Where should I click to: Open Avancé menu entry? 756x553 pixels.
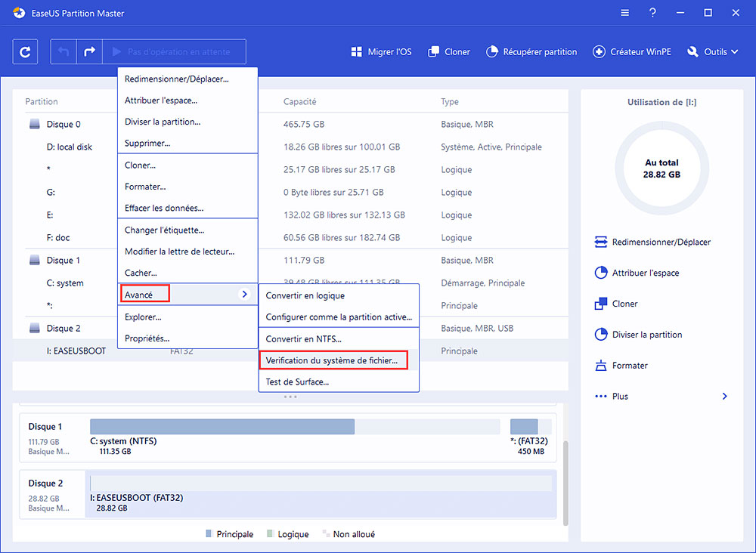[x=187, y=295]
